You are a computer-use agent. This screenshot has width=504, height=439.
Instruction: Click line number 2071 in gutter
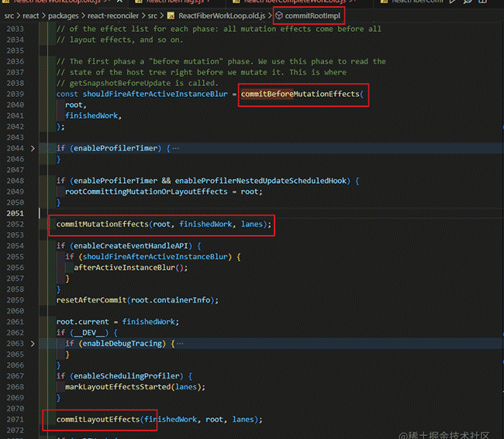click(x=15, y=420)
